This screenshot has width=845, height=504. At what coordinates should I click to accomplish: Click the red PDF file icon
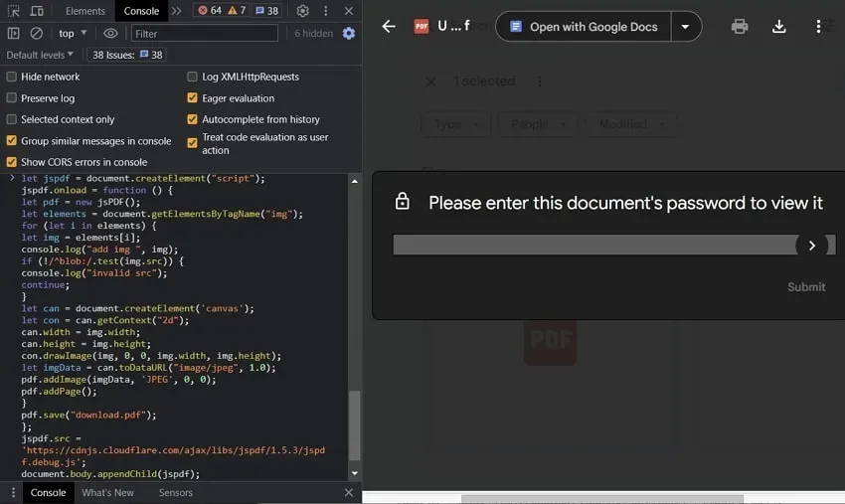[x=422, y=27]
